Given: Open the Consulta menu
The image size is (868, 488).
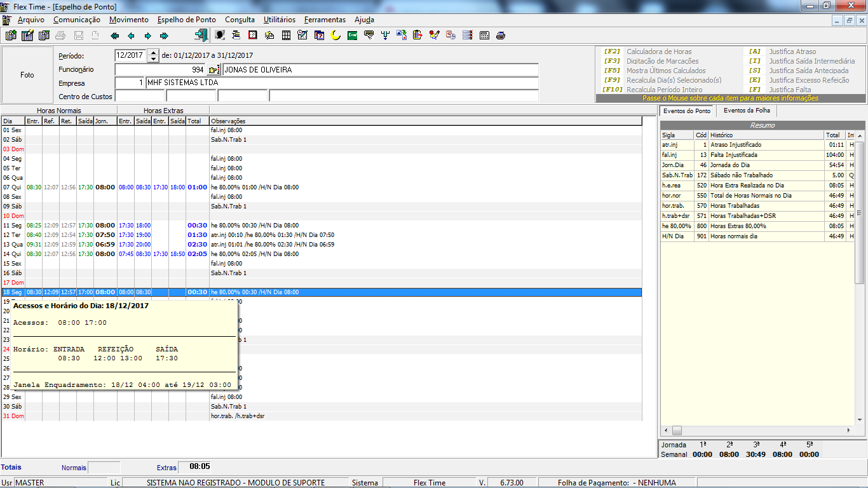Looking at the screenshot, I should point(240,20).
